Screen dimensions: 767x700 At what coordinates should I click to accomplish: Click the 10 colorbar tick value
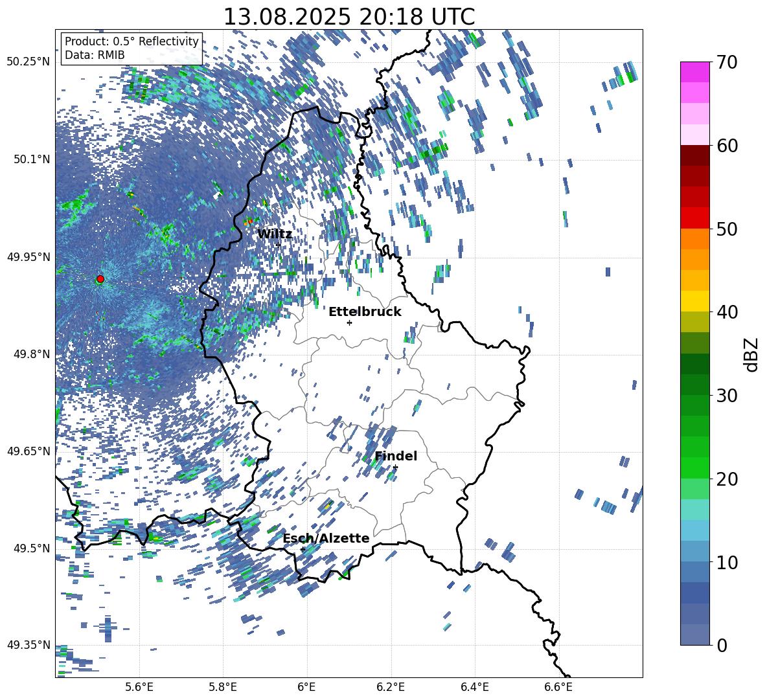pyautogui.click(x=727, y=562)
